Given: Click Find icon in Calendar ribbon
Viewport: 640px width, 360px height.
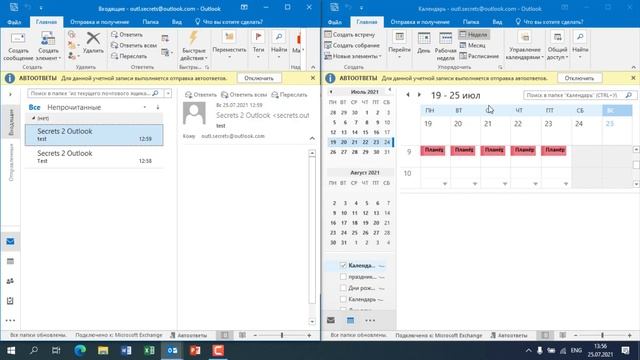Looking at the screenshot, I should 580,38.
